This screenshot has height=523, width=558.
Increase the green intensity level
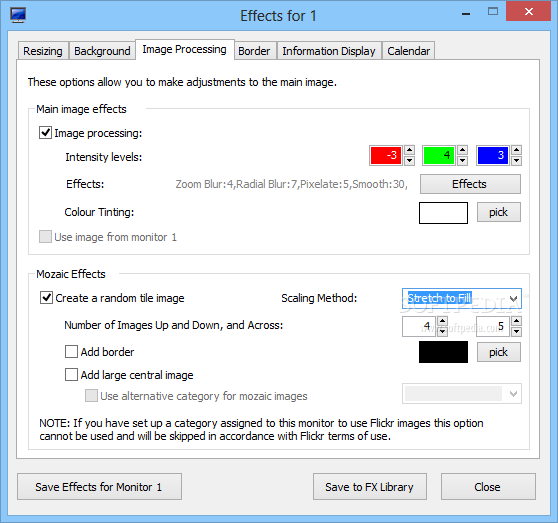pyautogui.click(x=462, y=150)
